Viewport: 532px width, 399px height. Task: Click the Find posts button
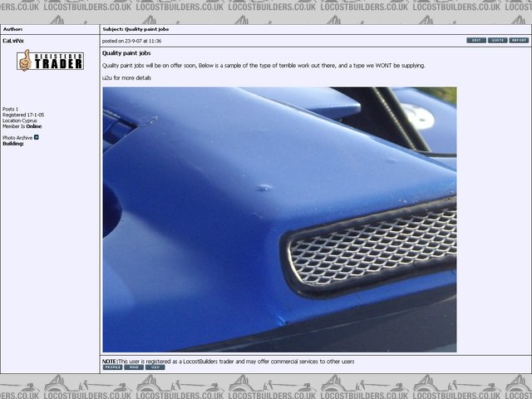(x=134, y=367)
